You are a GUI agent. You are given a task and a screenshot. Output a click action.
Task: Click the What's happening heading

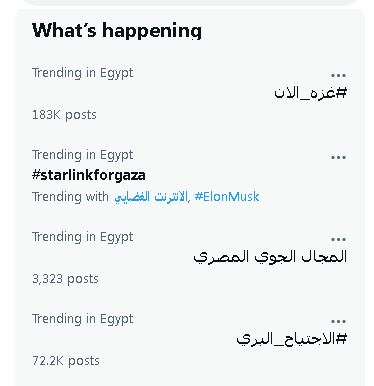tap(117, 31)
